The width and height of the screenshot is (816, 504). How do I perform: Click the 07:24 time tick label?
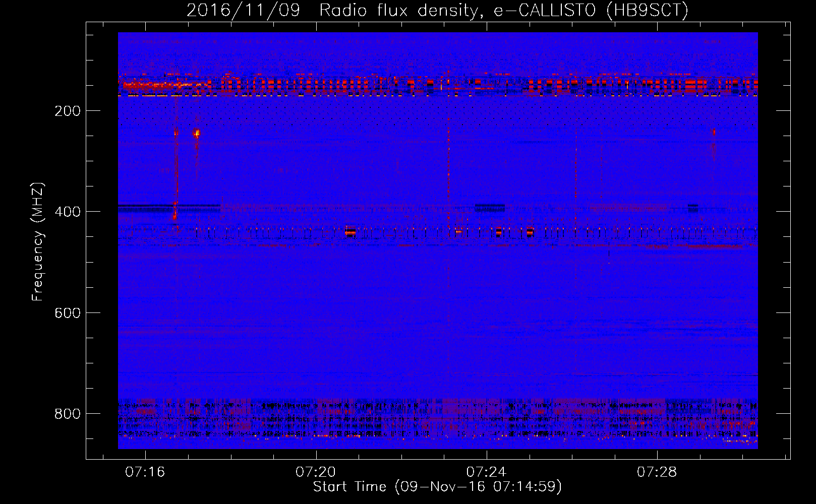point(486,472)
